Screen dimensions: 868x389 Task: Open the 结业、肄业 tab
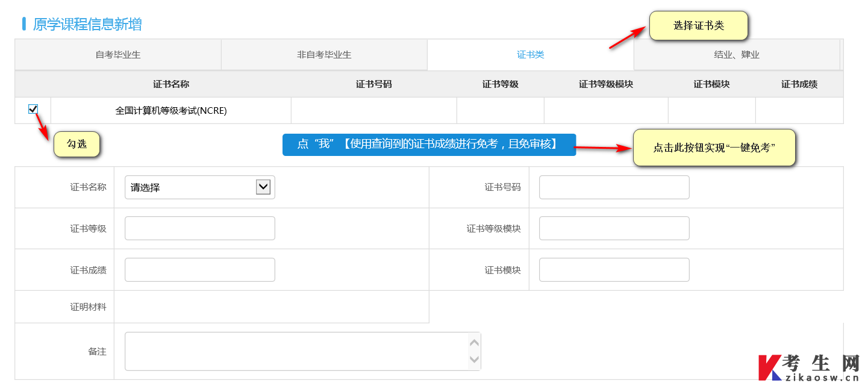point(737,55)
